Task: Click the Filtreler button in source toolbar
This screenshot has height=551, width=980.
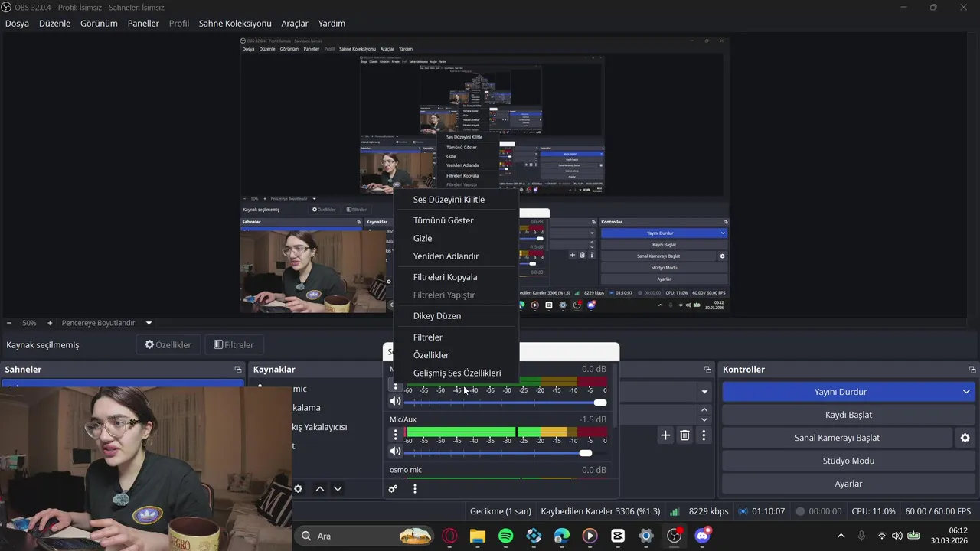Action: click(x=234, y=345)
